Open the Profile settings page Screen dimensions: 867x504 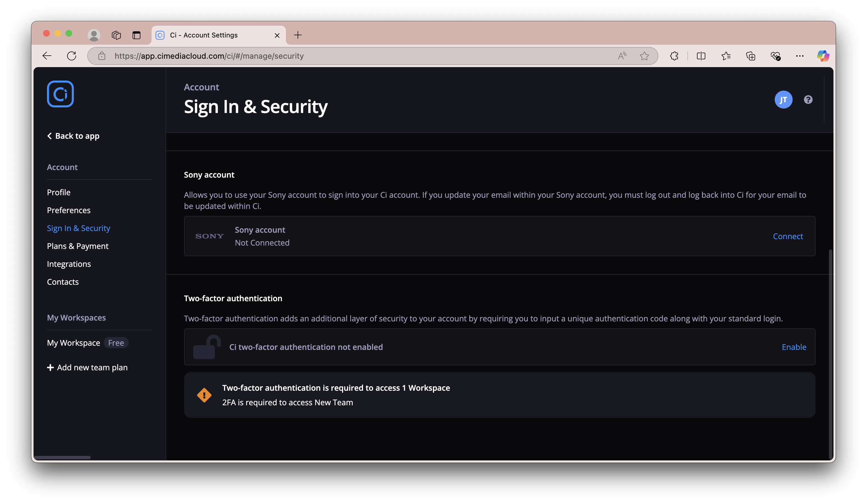59,192
